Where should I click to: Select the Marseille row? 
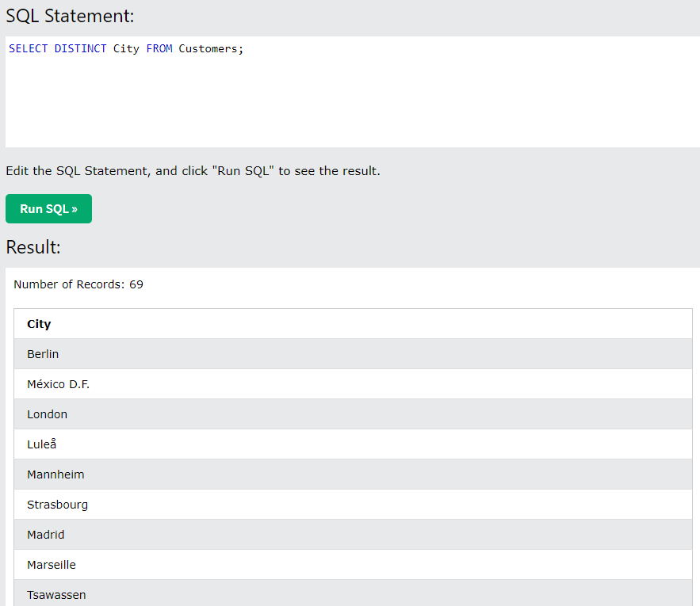click(353, 565)
